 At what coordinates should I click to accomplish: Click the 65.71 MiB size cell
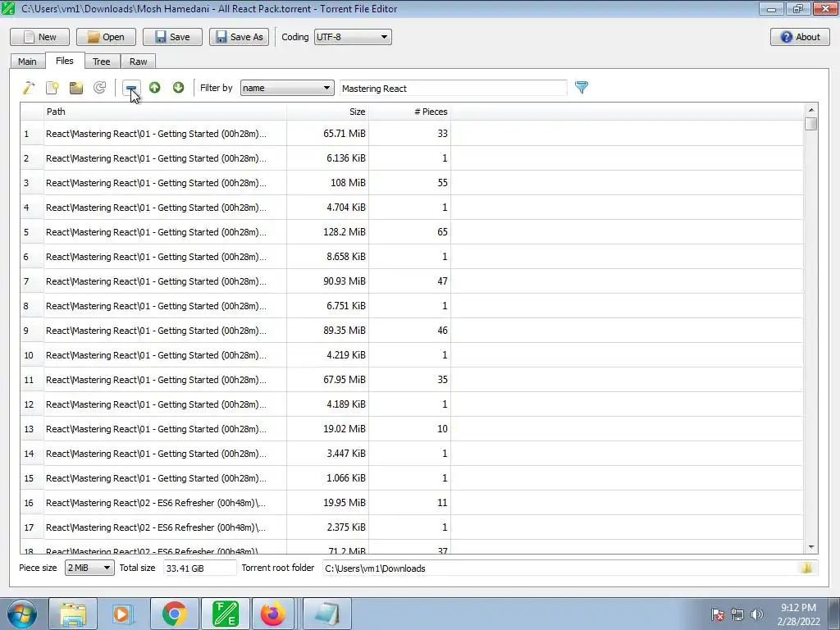pos(327,134)
